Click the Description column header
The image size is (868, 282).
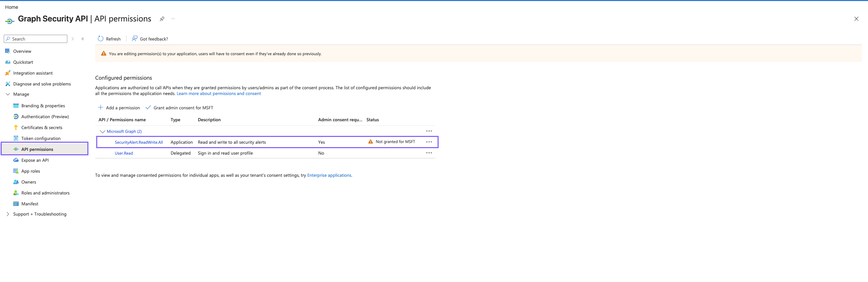tap(209, 120)
